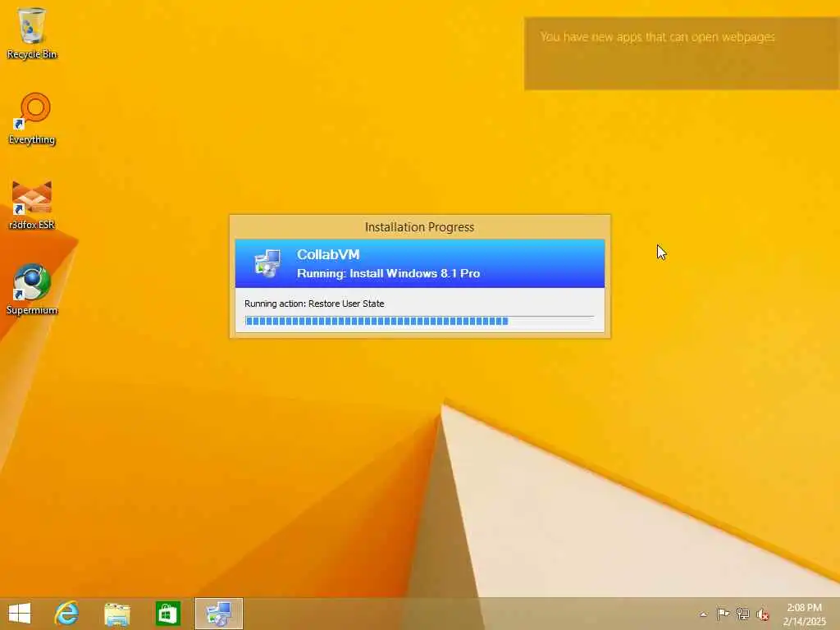Open Action Center flag icon

pyautogui.click(x=723, y=614)
